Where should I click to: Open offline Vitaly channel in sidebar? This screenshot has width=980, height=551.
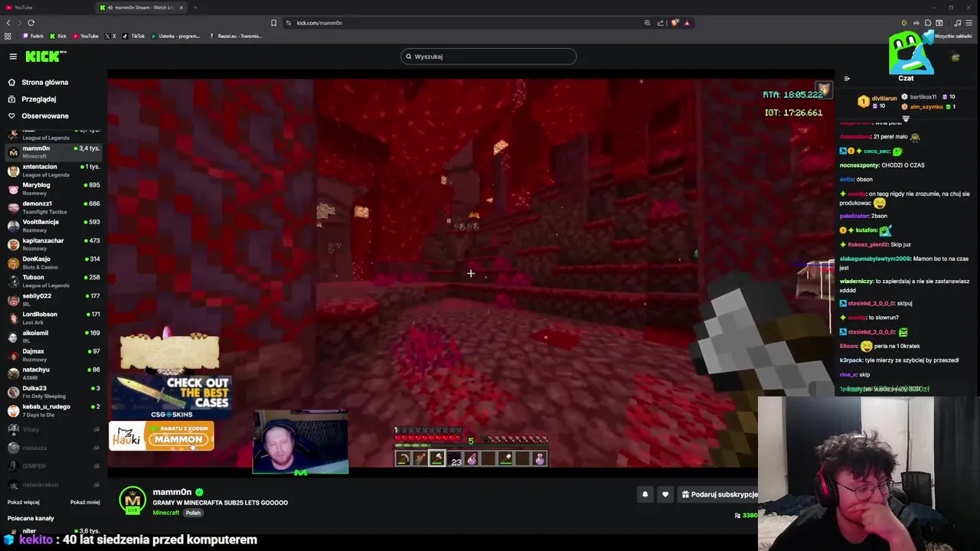(x=54, y=429)
